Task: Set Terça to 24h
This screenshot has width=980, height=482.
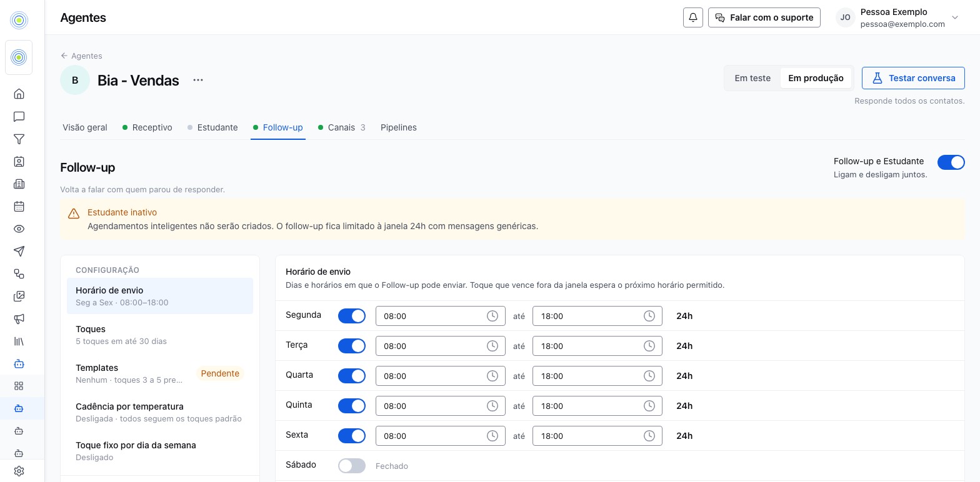Action: click(684, 346)
